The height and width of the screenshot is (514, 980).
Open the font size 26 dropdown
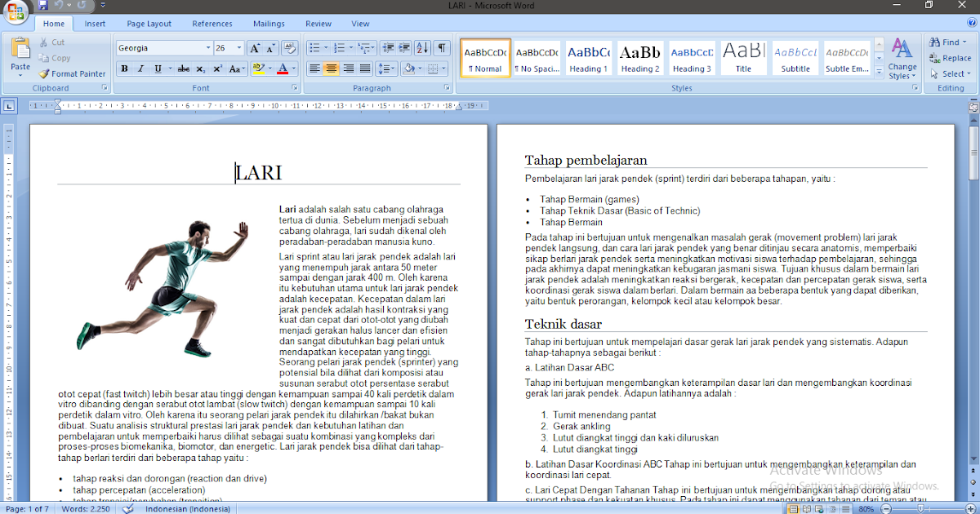click(x=239, y=48)
